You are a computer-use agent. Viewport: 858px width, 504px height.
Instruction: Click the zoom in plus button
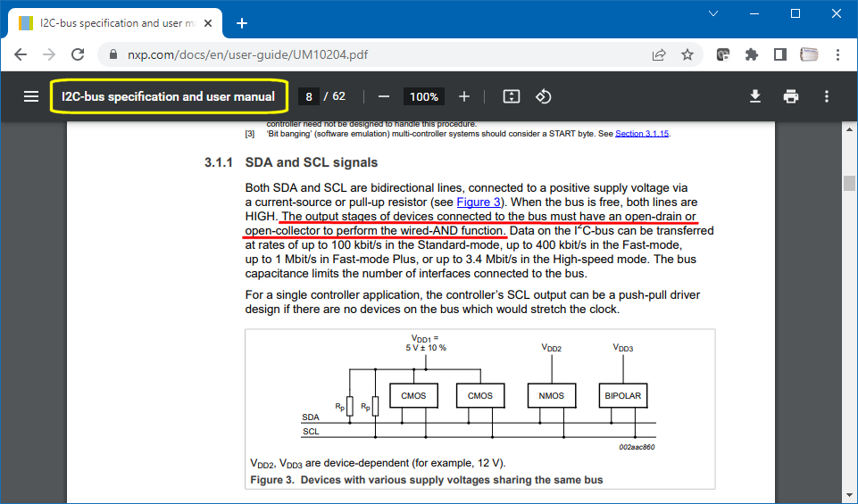coord(464,96)
